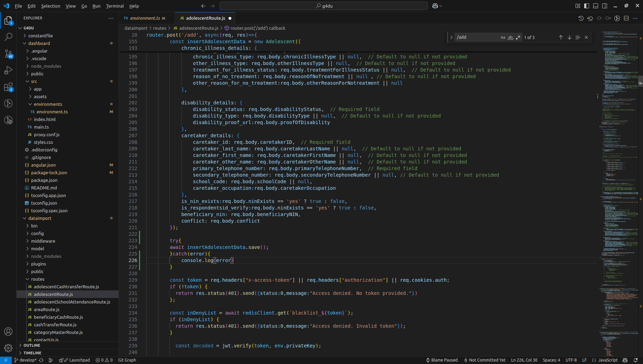Open the Run and Debug view
The width and height of the screenshot is (643, 364).
pos(8,70)
